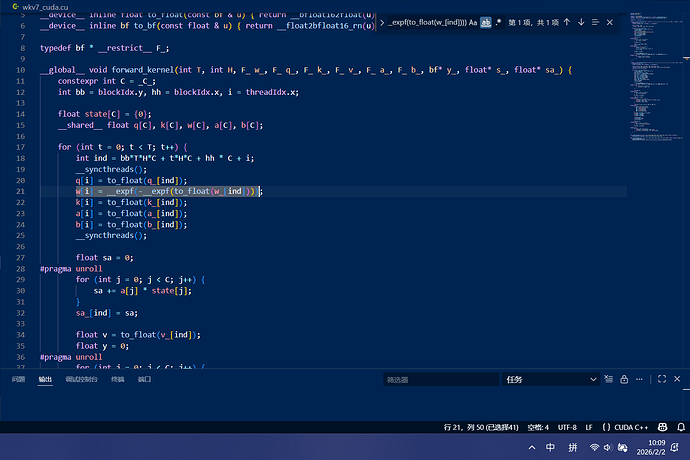Close the find widget
The width and height of the screenshot is (690, 460).
[x=609, y=21]
